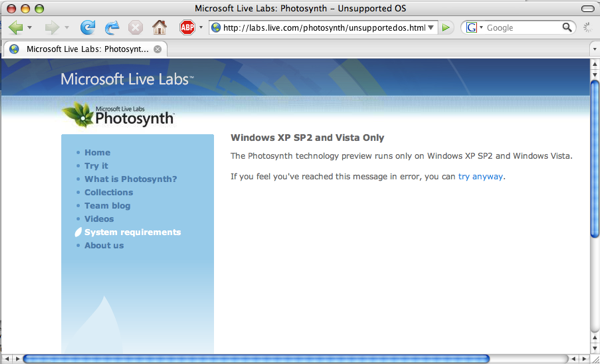The width and height of the screenshot is (600, 364).
Task: Reload the page with the blue refresh icon
Action: pos(88,28)
